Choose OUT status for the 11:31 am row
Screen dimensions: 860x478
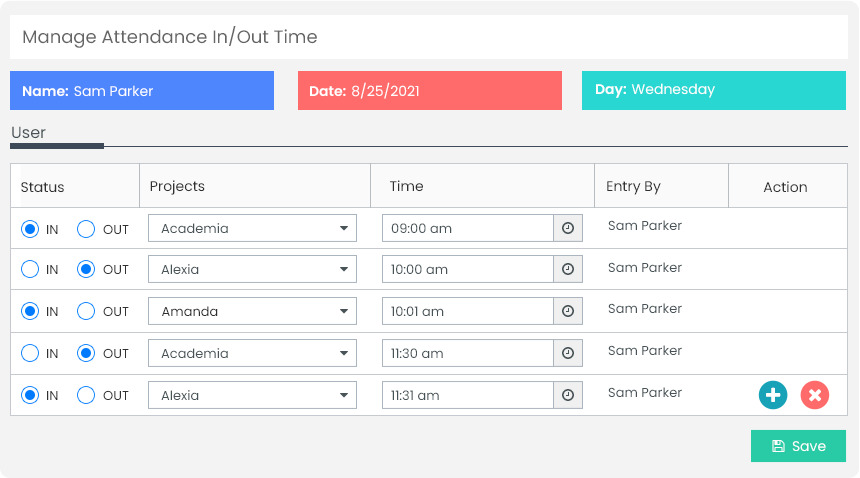(87, 395)
